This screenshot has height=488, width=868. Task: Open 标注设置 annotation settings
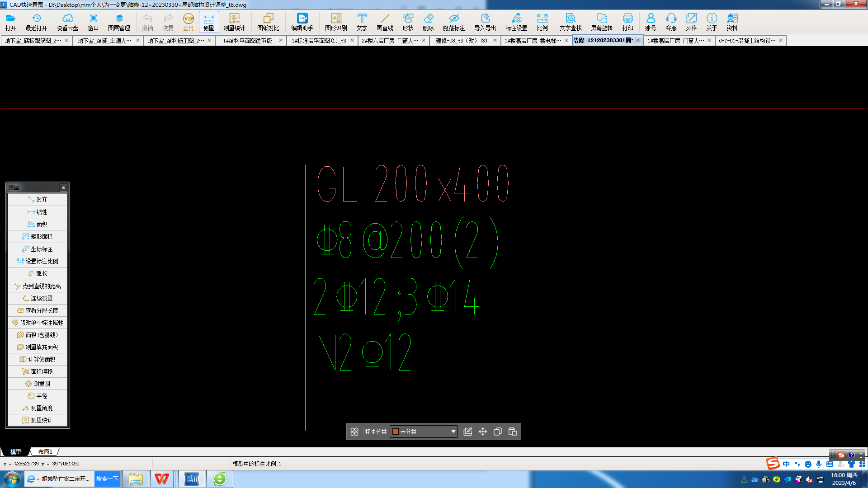click(x=516, y=22)
